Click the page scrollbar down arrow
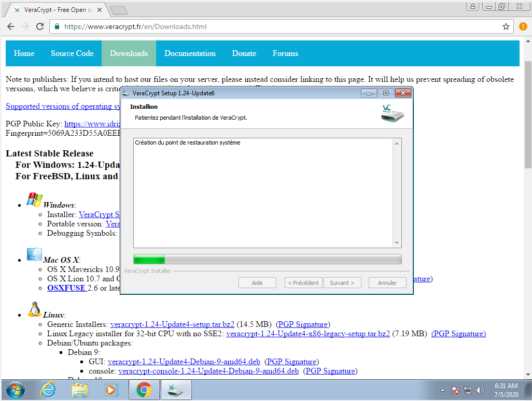The height and width of the screenshot is (401, 532). pyautogui.click(x=528, y=375)
